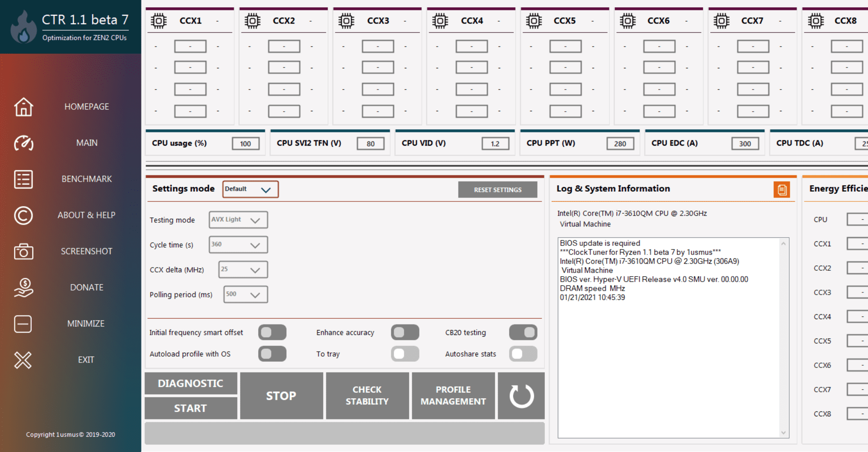The image size is (868, 452).
Task: Click the About & Help copyright icon
Action: (24, 215)
